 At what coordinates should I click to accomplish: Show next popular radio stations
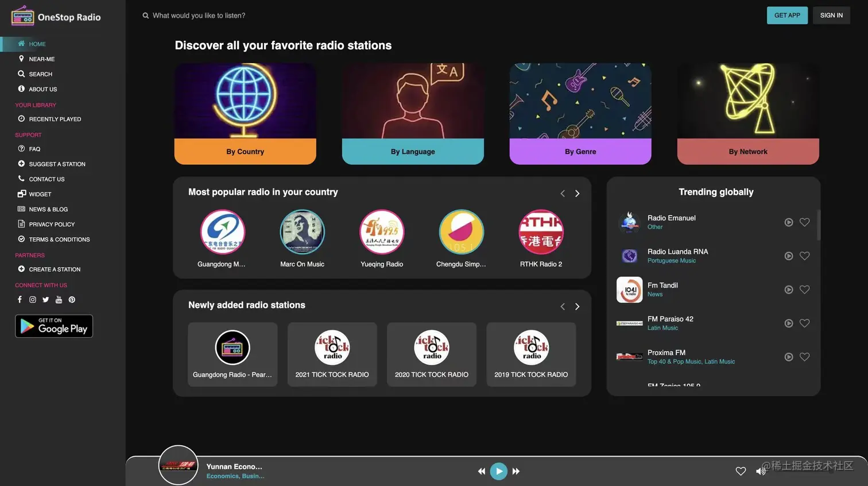pos(577,194)
